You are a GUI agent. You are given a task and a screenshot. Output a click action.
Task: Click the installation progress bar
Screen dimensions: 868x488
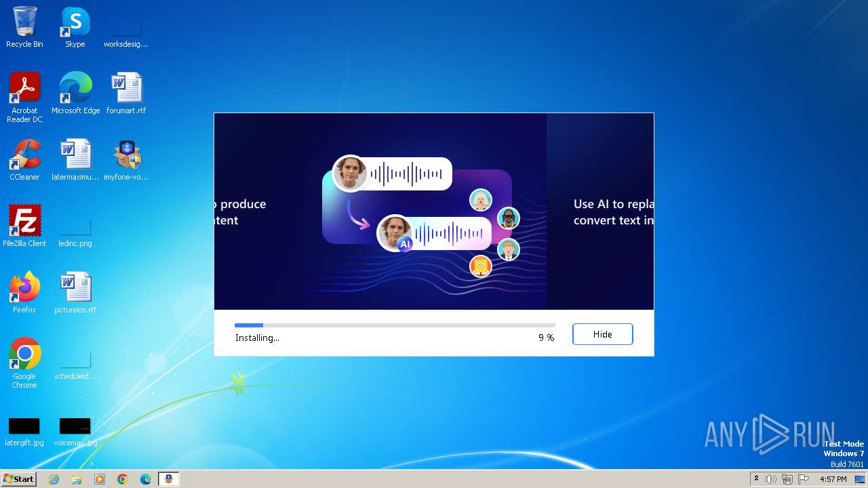[x=395, y=325]
